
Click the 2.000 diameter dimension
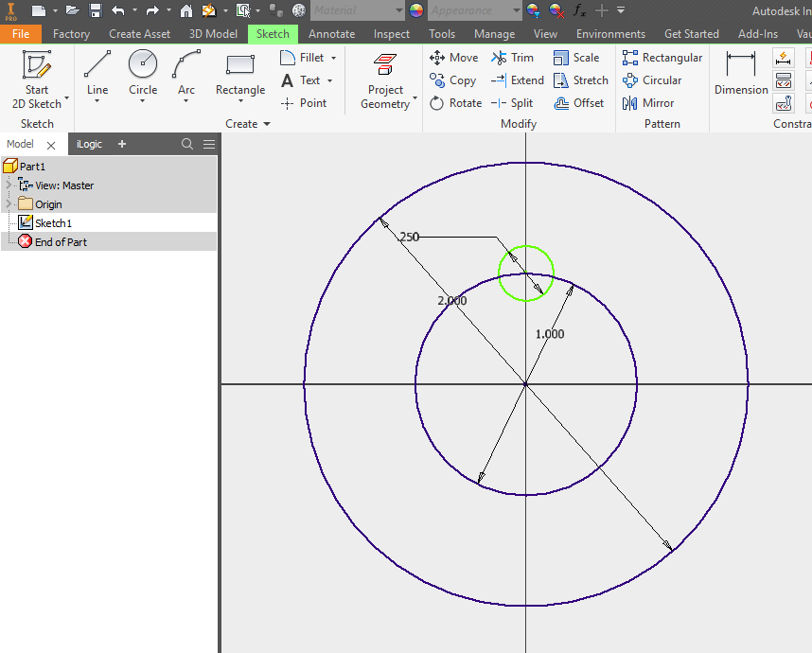coord(452,300)
